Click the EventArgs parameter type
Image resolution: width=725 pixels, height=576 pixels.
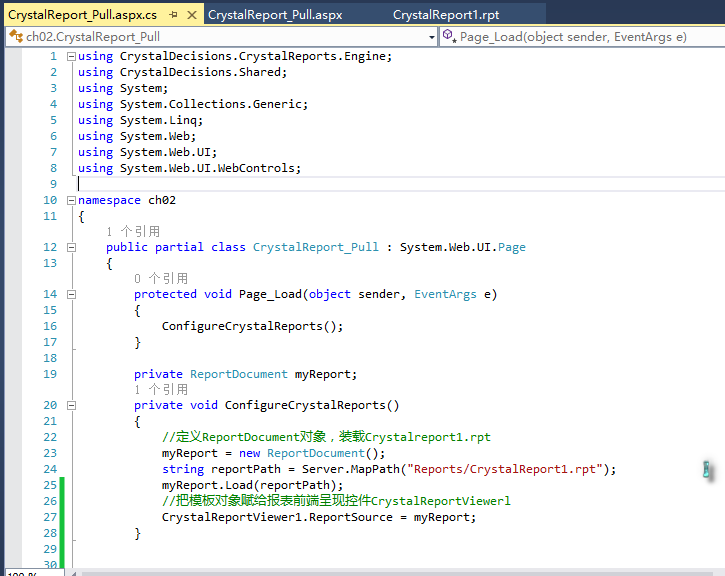point(445,294)
